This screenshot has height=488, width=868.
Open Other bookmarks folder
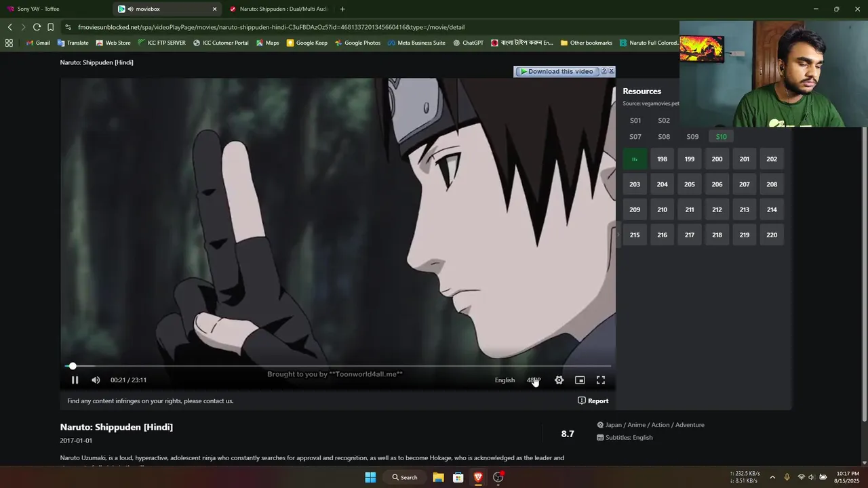[x=587, y=43]
